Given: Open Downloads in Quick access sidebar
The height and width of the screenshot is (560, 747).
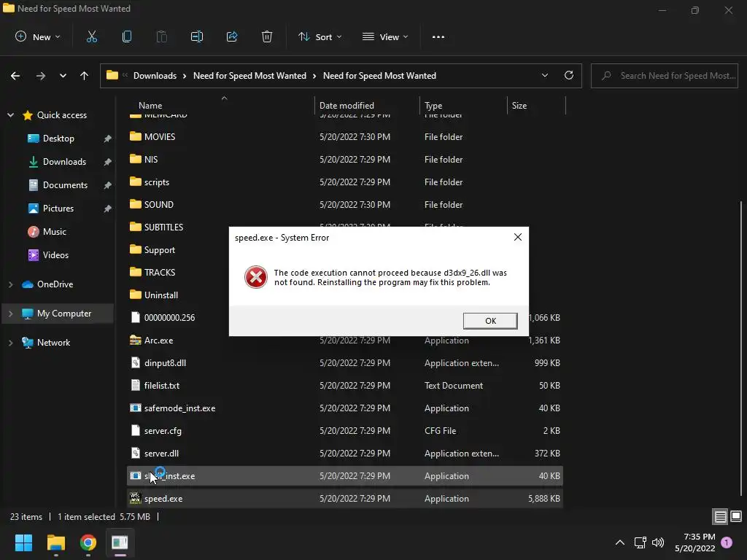Looking at the screenshot, I should [64, 161].
